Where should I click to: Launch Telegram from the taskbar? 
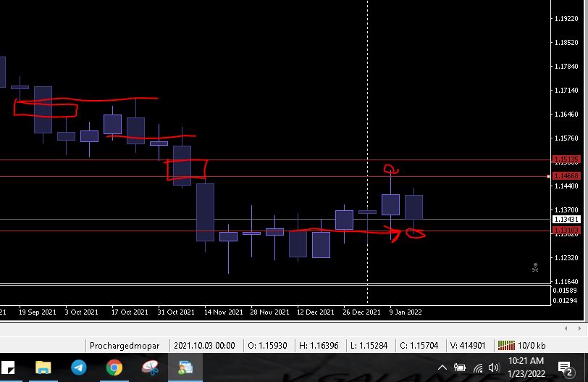click(78, 368)
